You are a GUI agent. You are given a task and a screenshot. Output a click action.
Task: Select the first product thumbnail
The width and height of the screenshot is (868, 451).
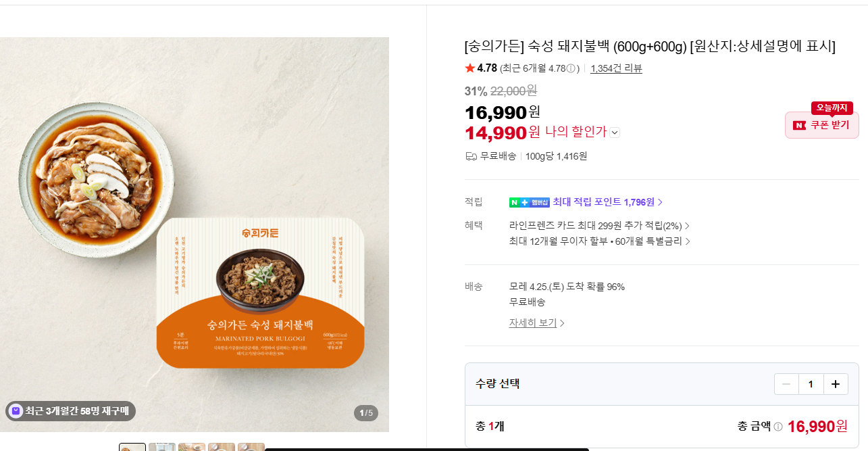click(x=132, y=447)
